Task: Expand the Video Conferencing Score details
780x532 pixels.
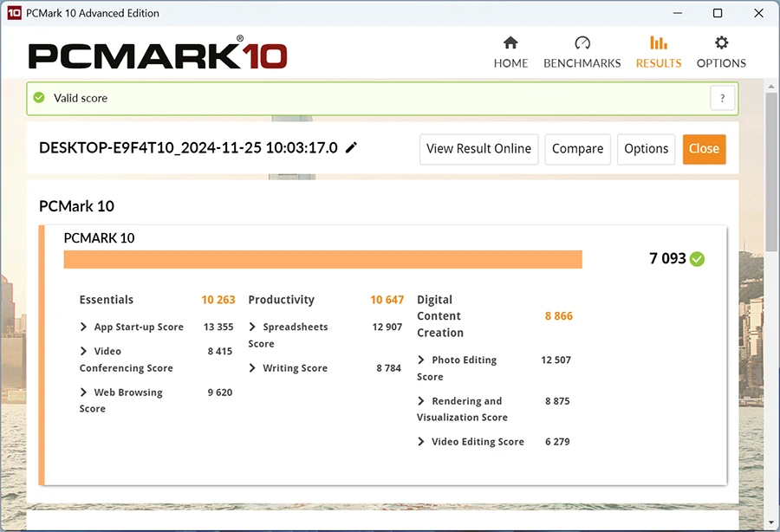Action: [x=84, y=351]
